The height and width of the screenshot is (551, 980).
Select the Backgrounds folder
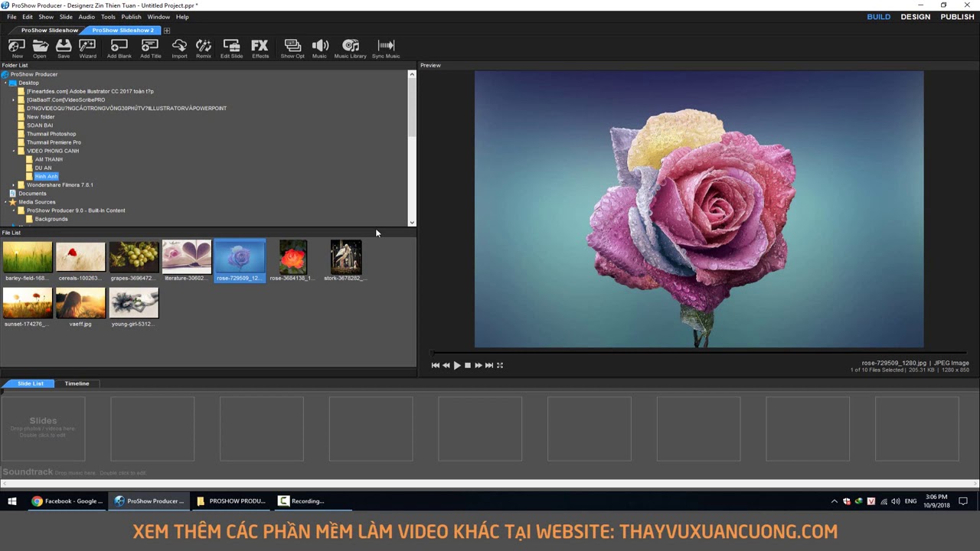[51, 219]
